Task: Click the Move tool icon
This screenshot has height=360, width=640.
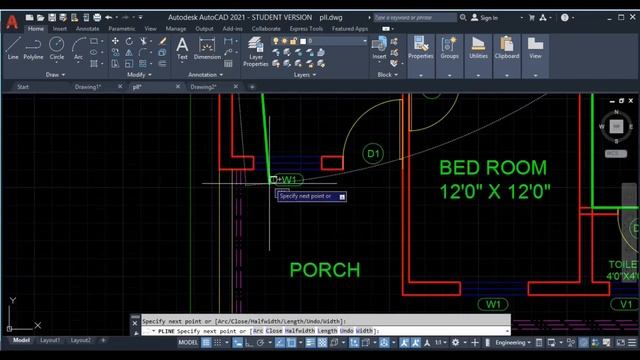Action: 116,41
